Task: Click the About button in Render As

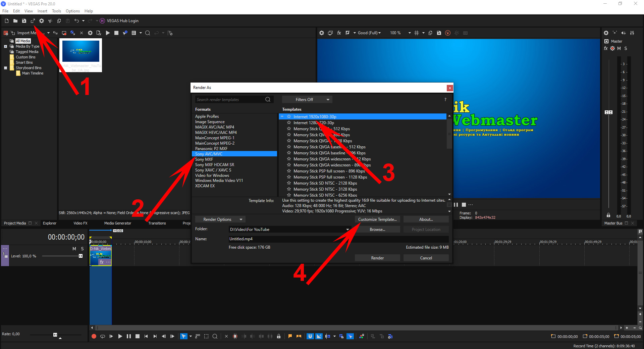Action: coord(426,219)
